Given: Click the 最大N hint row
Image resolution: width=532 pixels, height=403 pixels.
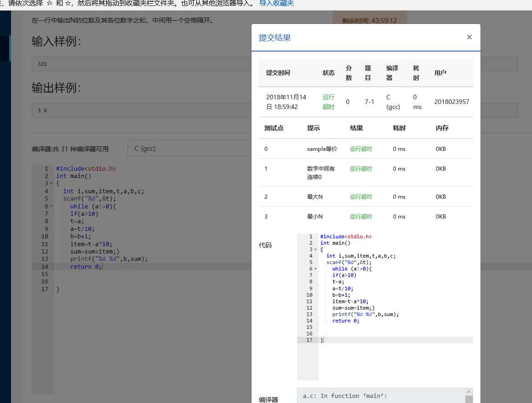Looking at the screenshot, I should 315,196.
